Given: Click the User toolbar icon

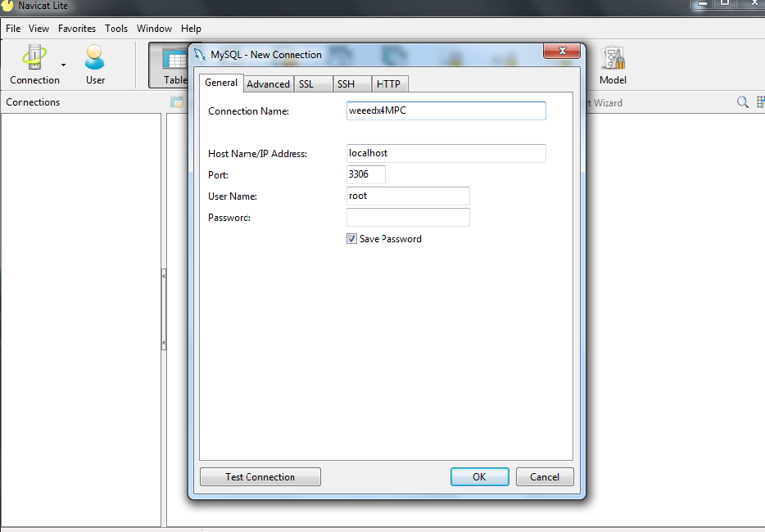Looking at the screenshot, I should pos(95,65).
